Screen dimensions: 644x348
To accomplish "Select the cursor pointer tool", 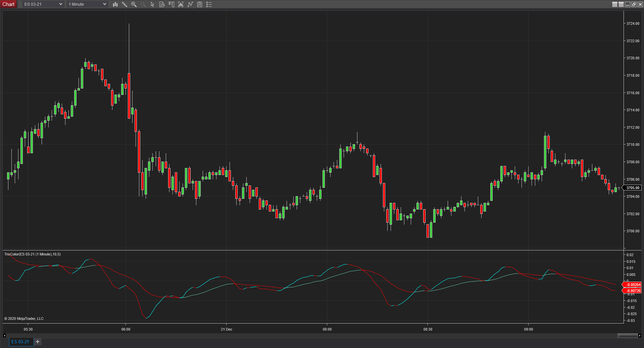I will tap(153, 4).
